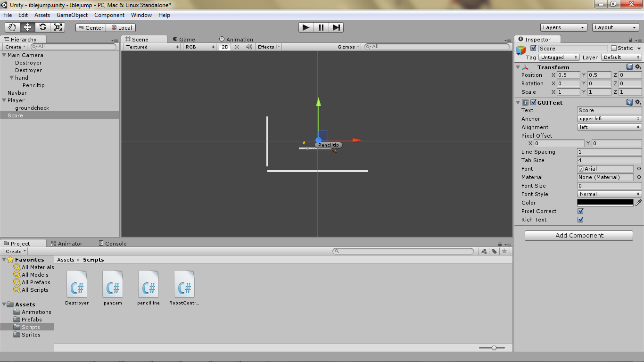Lock the Inspector with padlock icon
Screen dimensions: 644x362
[x=631, y=40]
